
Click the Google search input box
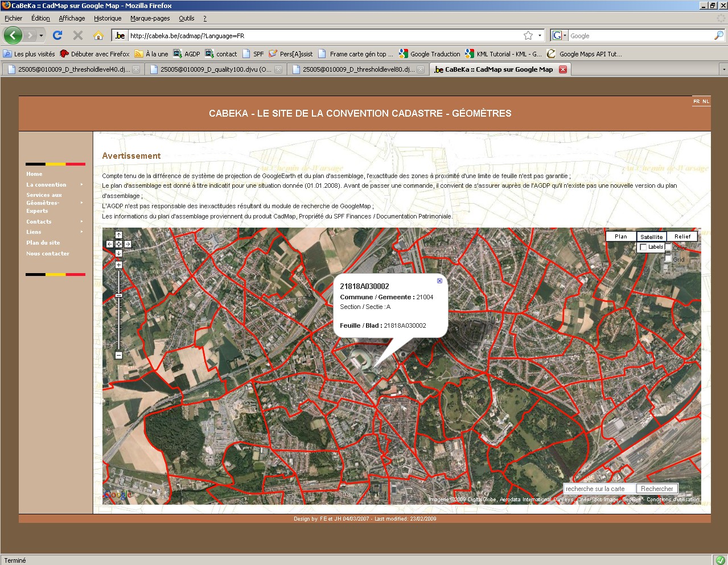tap(641, 35)
